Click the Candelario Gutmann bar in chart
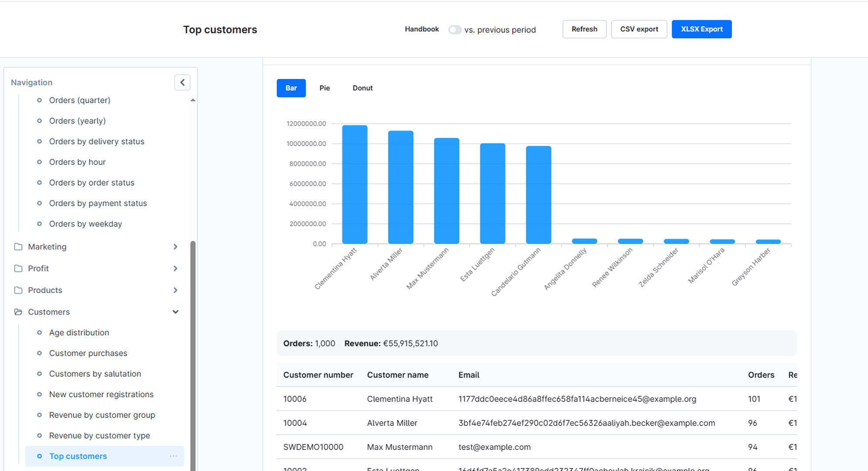The image size is (868, 471). coord(539,195)
